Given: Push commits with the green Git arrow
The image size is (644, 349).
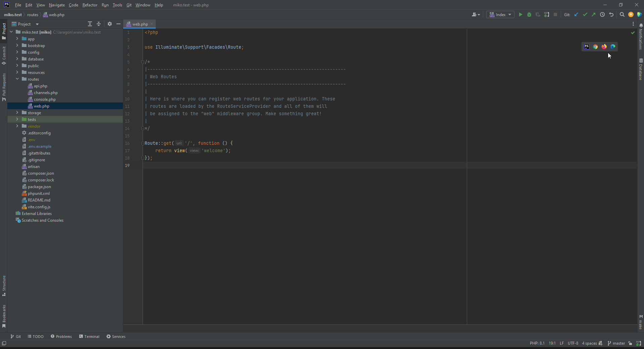Looking at the screenshot, I should click(x=593, y=14).
